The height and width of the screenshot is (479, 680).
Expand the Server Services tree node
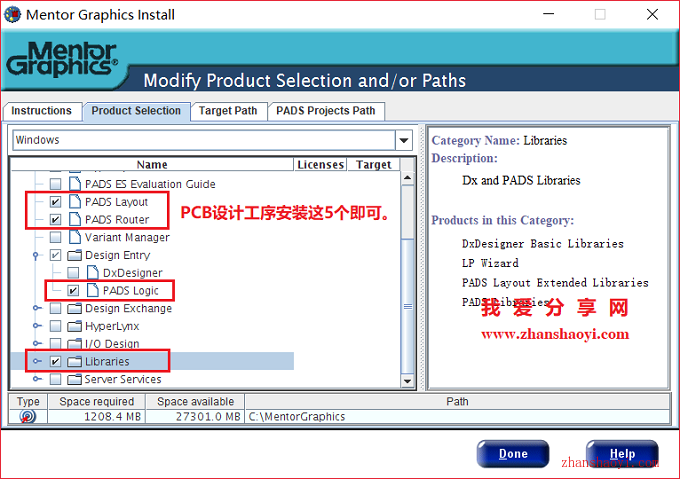[x=37, y=379]
